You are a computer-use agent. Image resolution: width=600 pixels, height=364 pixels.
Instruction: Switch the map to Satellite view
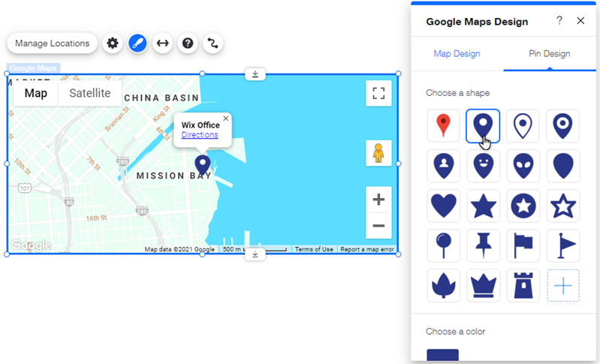coord(90,93)
